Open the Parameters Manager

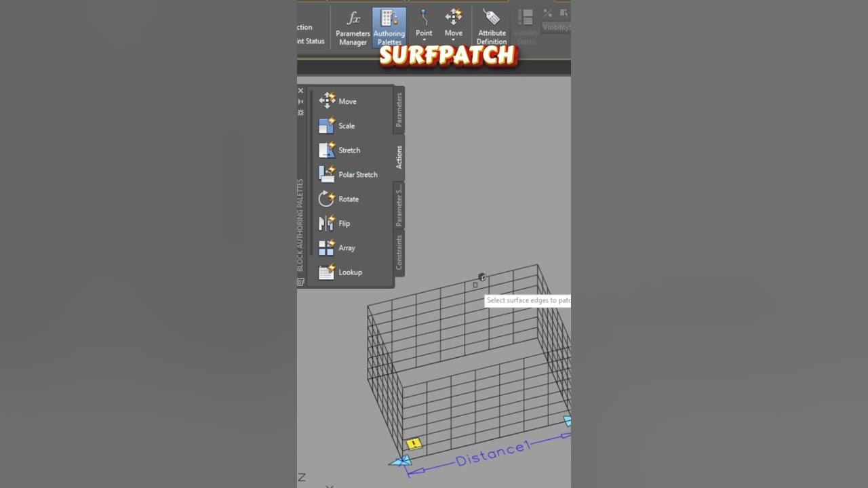pyautogui.click(x=353, y=28)
